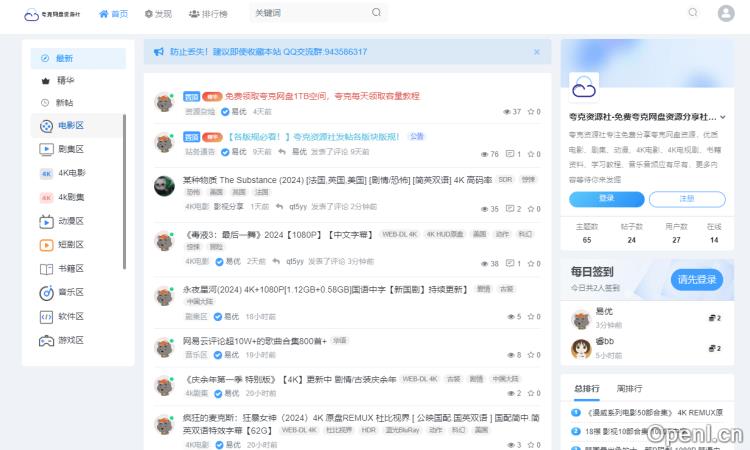
Task: Open post 疯狂的麦克斯 狂暴女神 (2024)
Action: coord(361,424)
